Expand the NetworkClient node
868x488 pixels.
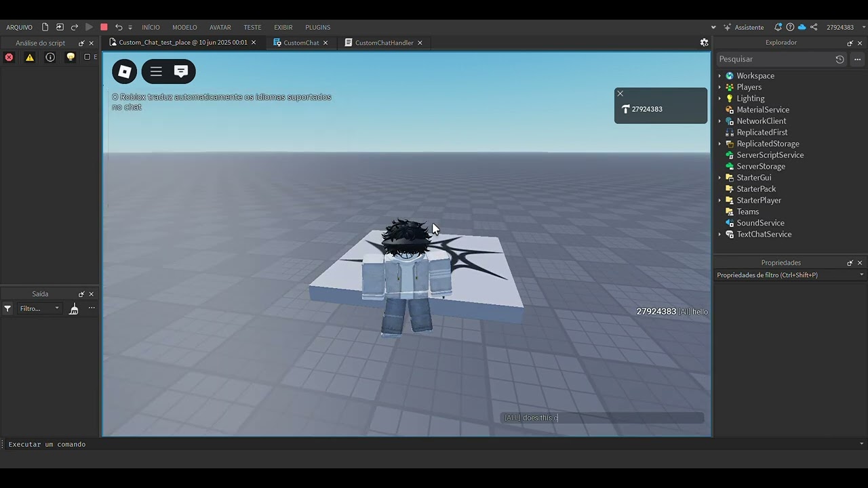point(719,121)
